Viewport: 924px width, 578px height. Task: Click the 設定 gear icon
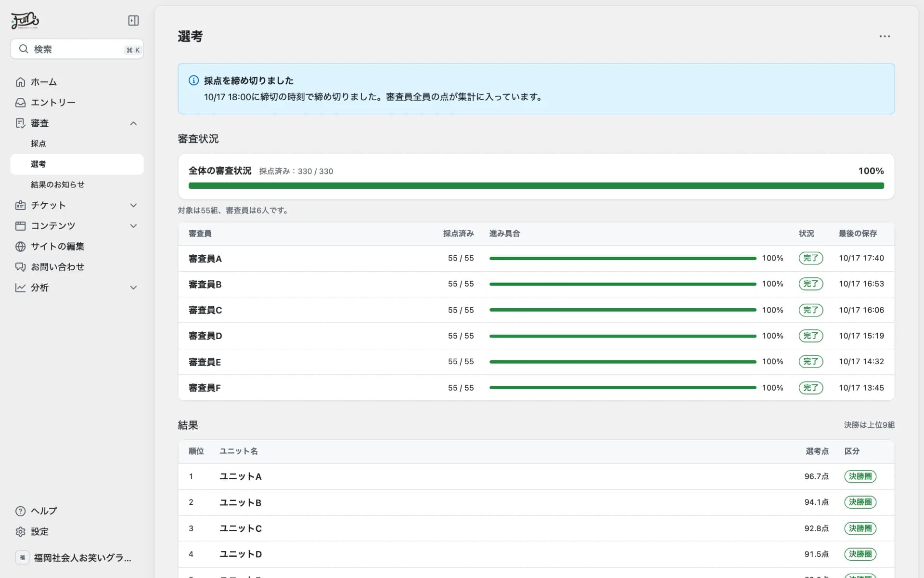point(20,532)
